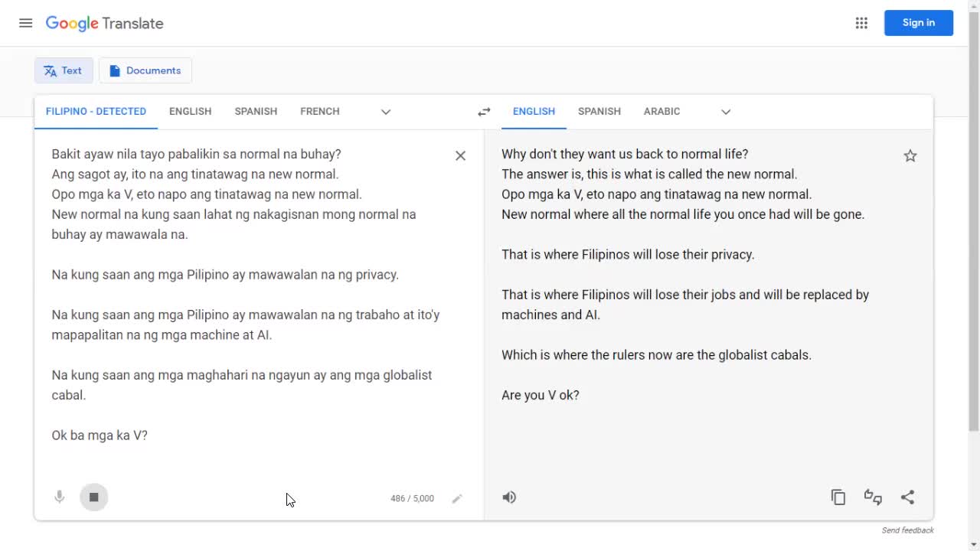Select the Text translation mode
980x551 pixels.
64,70
